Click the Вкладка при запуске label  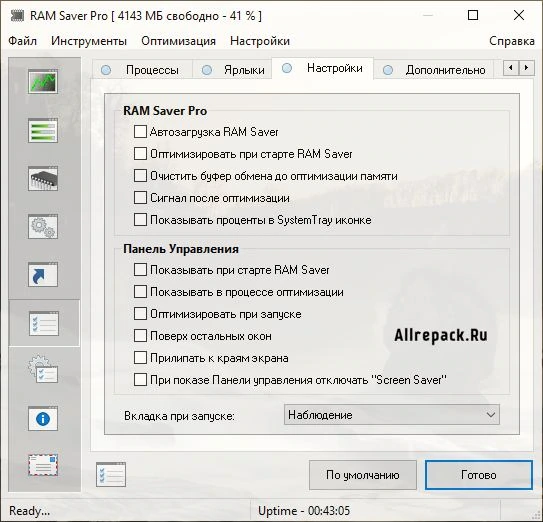click(x=179, y=416)
